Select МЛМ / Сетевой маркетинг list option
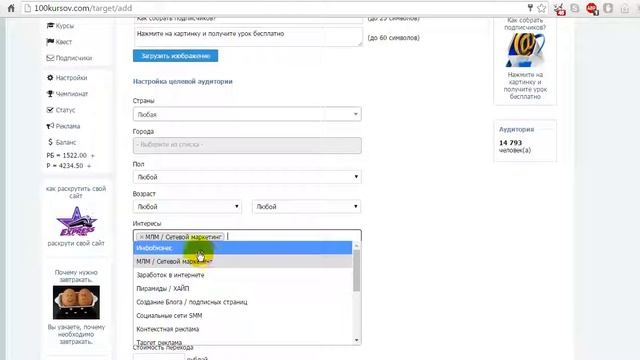 pyautogui.click(x=242, y=261)
